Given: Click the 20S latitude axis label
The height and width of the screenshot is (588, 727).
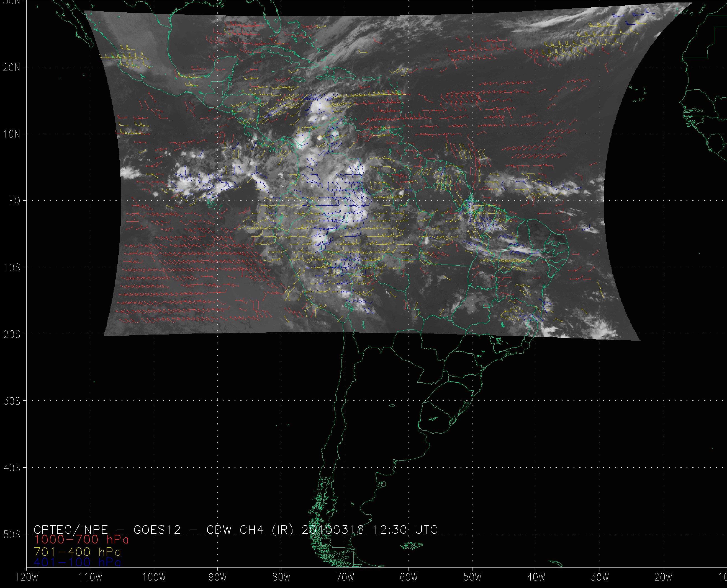Looking at the screenshot, I should 12,334.
